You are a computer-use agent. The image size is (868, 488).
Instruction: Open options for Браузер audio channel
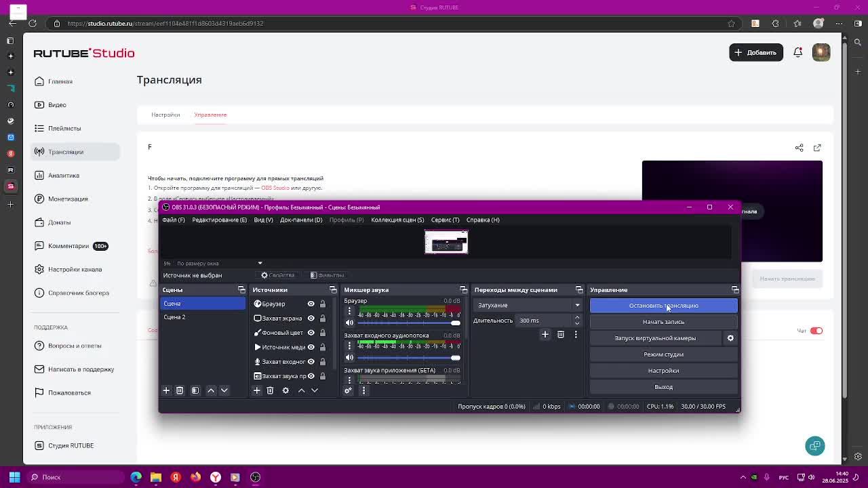(349, 311)
